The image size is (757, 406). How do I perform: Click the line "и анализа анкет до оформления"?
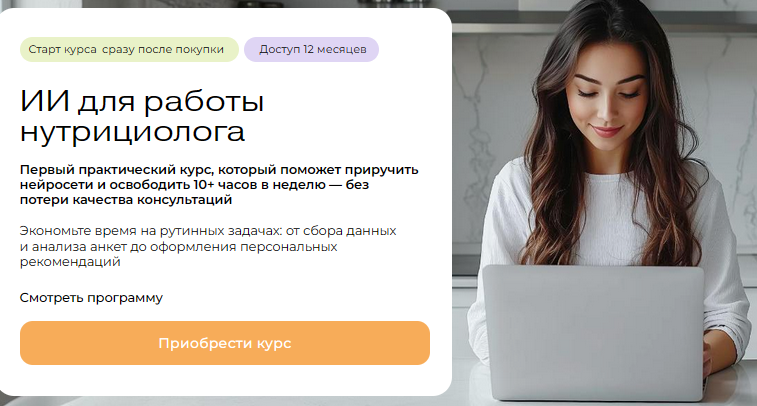click(179, 247)
